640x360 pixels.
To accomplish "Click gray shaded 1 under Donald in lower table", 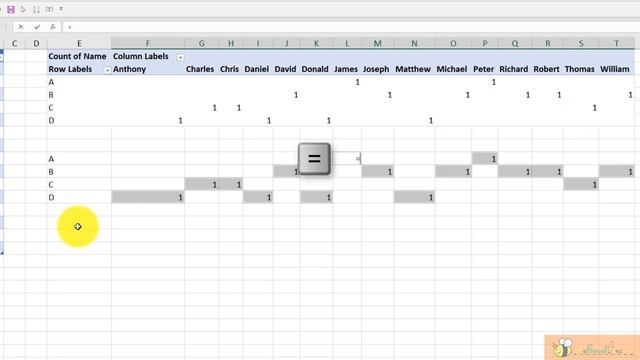I will [x=316, y=197].
